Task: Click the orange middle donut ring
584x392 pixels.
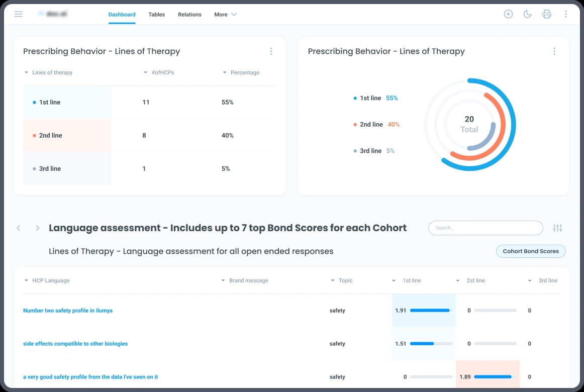Action: point(503,124)
